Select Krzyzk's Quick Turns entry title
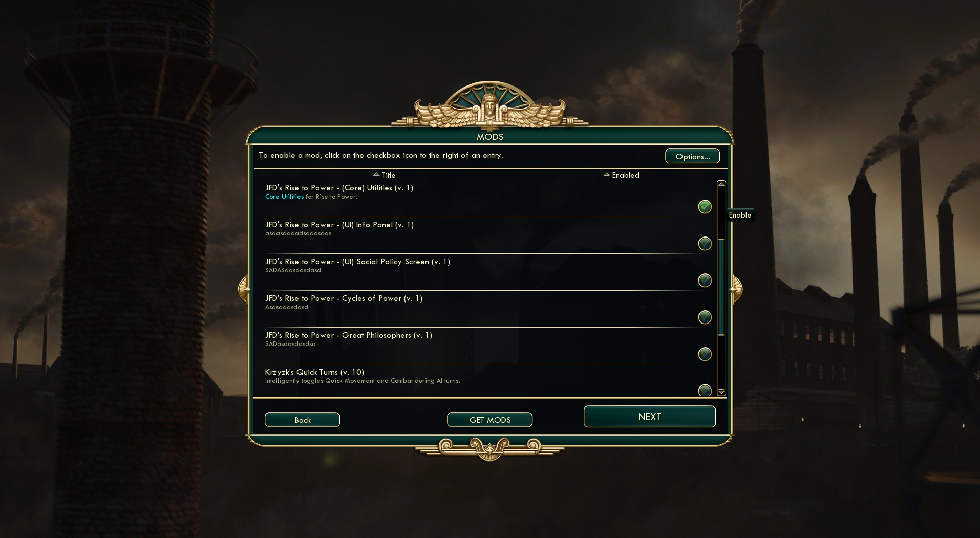 pyautogui.click(x=314, y=372)
